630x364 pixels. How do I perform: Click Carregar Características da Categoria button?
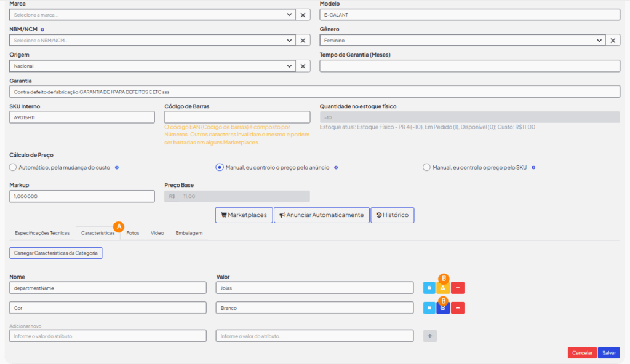[x=56, y=253]
